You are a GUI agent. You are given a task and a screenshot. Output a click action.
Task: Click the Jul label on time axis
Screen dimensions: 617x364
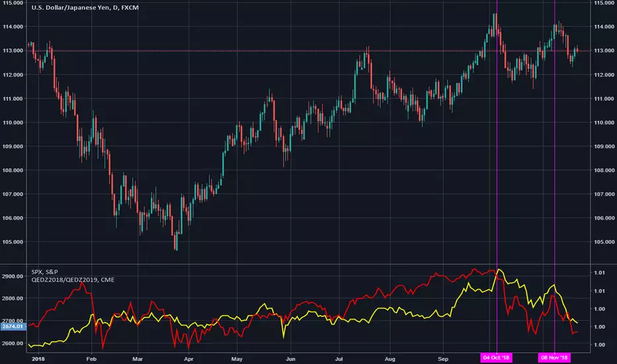339,359
